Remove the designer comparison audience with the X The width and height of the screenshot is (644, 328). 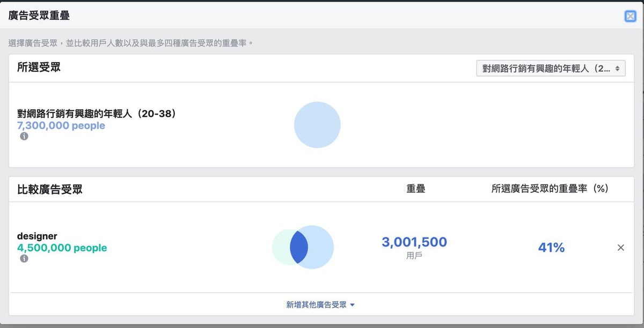click(621, 248)
